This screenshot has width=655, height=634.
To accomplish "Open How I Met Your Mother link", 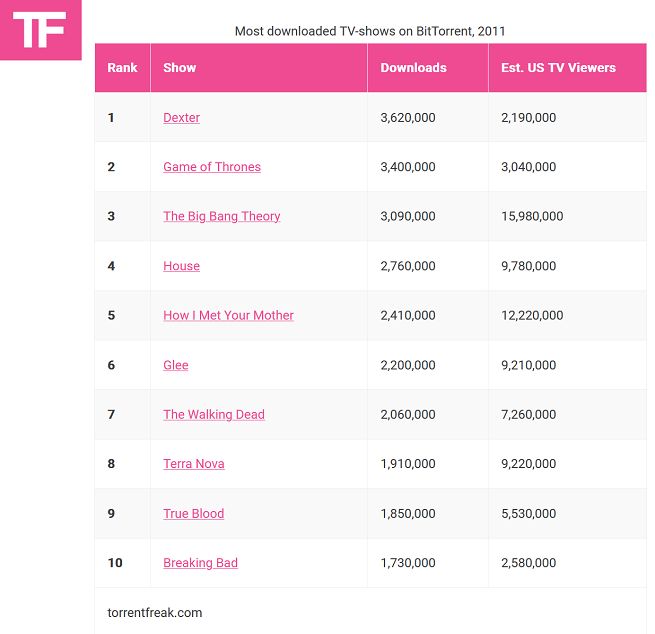I will [x=228, y=315].
